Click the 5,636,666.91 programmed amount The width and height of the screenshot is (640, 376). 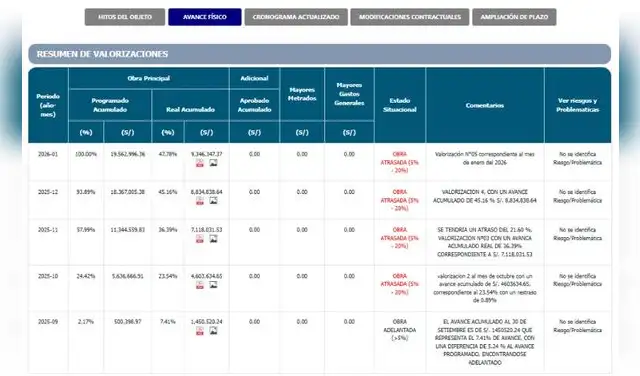(x=128, y=276)
